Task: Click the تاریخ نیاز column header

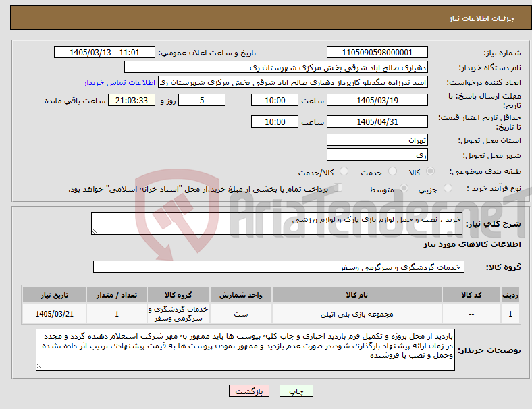Action: (x=54, y=295)
